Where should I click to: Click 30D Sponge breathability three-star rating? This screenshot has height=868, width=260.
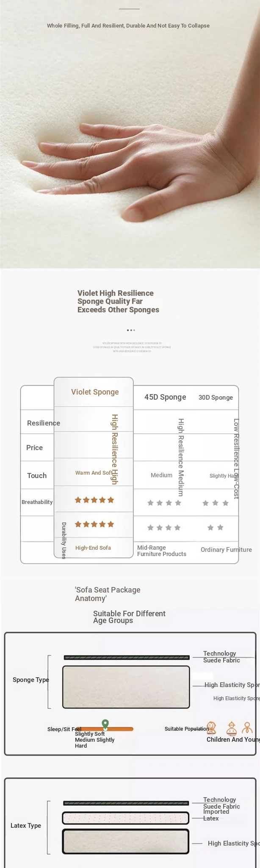[216, 503]
